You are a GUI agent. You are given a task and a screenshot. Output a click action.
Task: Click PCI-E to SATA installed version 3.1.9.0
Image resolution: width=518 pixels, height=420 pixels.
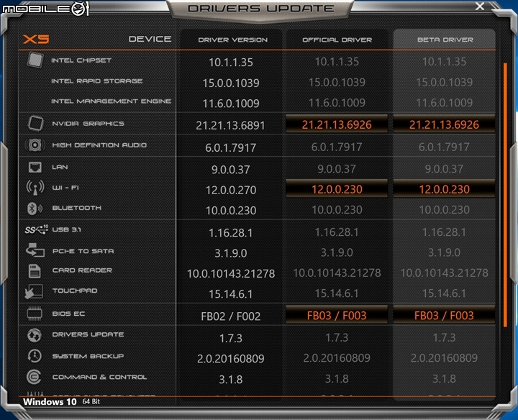pos(231,253)
